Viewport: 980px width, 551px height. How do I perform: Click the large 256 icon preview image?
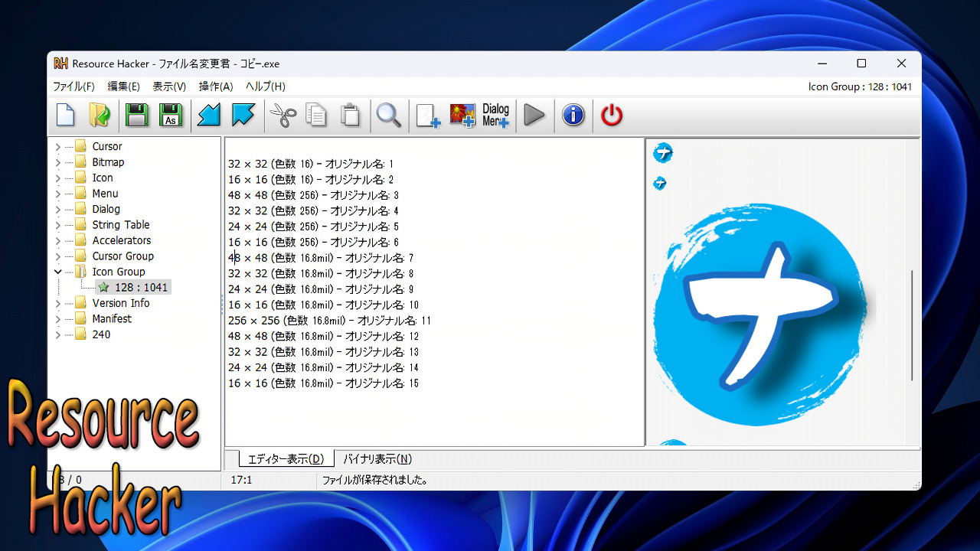pos(761,314)
